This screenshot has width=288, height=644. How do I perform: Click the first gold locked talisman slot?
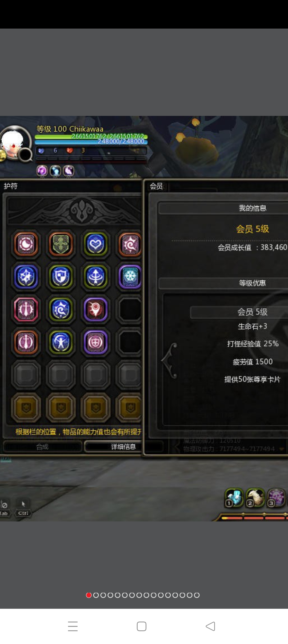(x=26, y=408)
